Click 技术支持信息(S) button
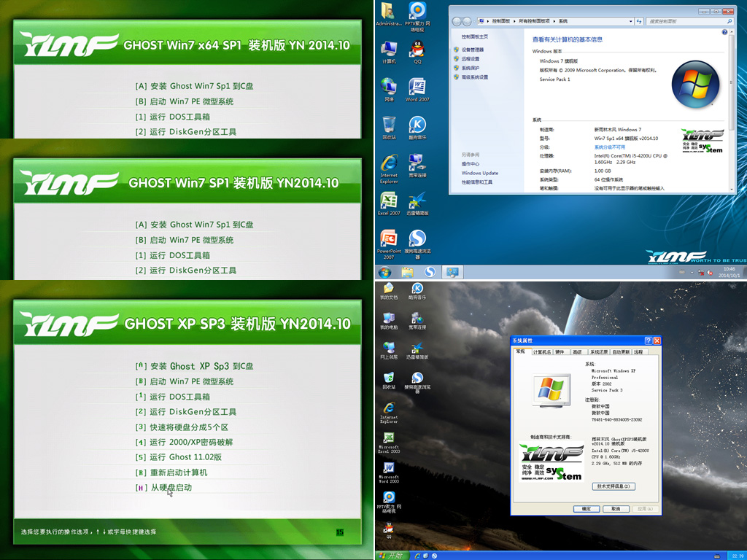The height and width of the screenshot is (560, 747). coord(613,486)
